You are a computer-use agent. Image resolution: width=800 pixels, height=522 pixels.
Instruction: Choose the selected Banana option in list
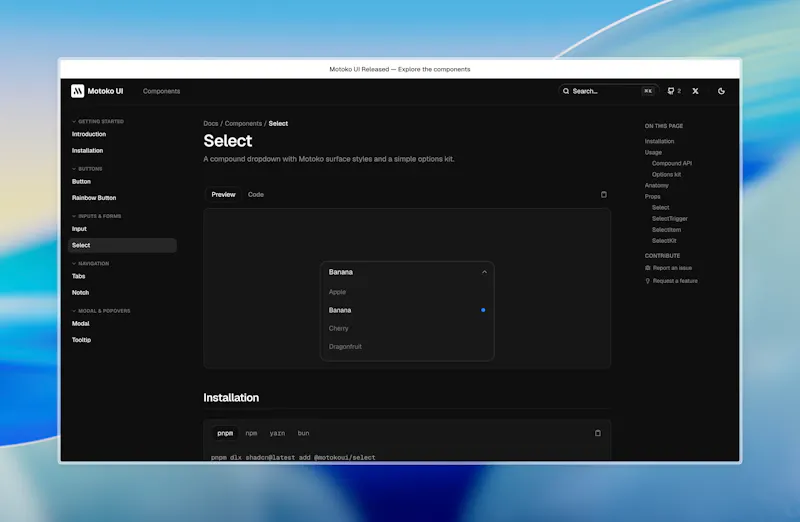tap(407, 310)
